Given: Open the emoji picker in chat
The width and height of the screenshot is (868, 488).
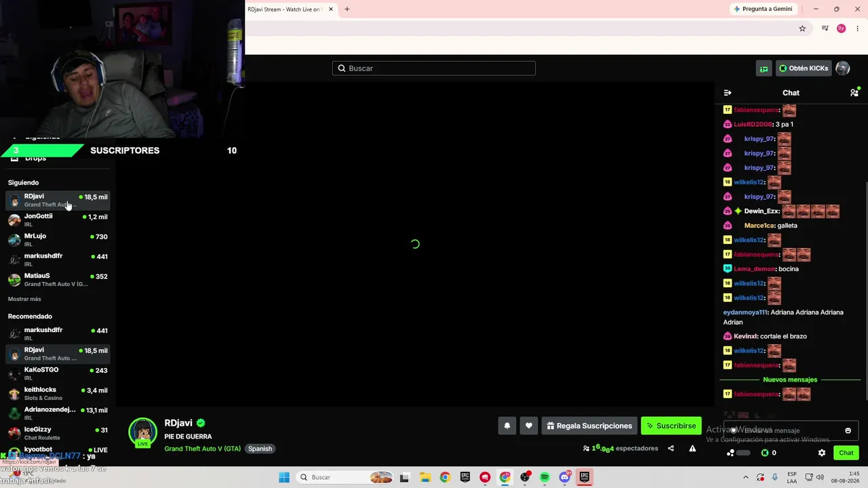Looking at the screenshot, I should pos(848,430).
